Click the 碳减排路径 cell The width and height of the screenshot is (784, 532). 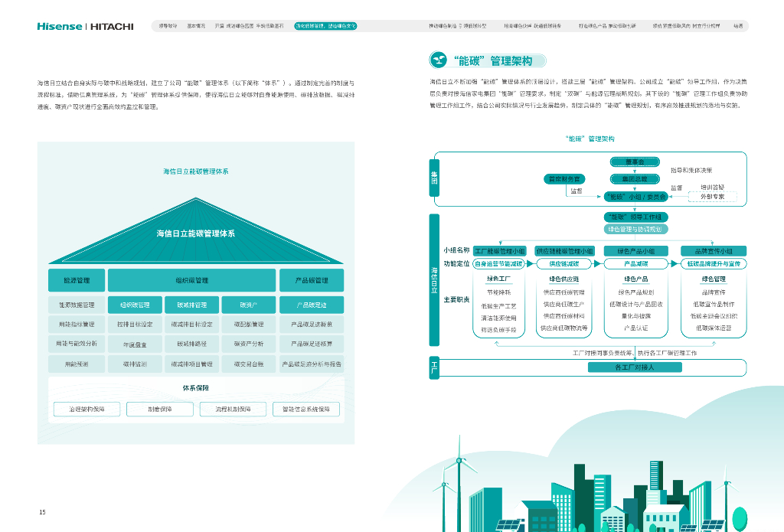[191, 344]
